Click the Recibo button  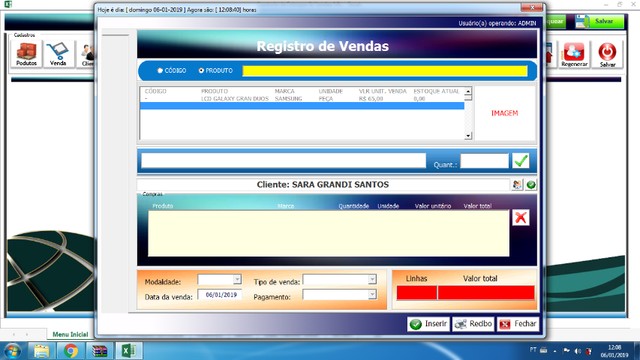tap(473, 324)
